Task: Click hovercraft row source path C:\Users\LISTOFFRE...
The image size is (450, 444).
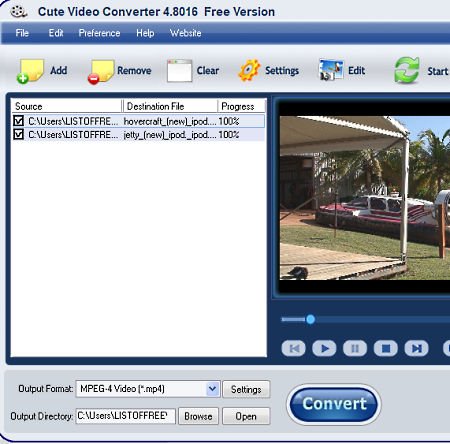Action: 73,121
